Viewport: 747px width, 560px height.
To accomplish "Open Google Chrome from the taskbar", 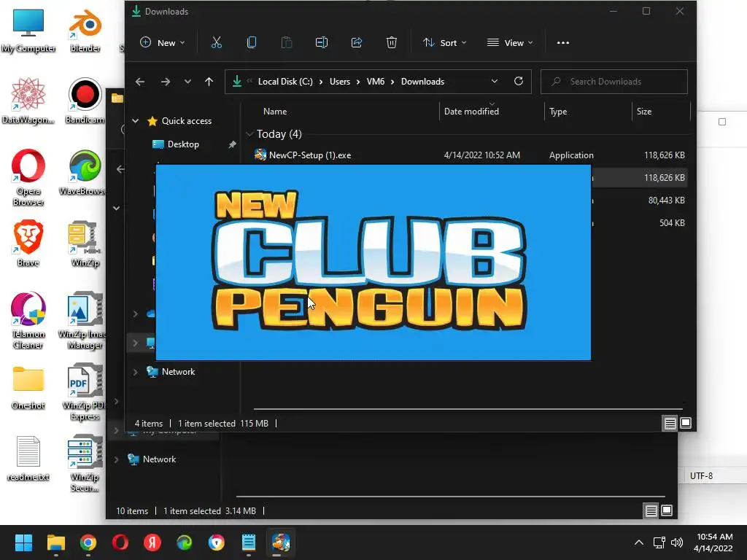I will [x=88, y=542].
